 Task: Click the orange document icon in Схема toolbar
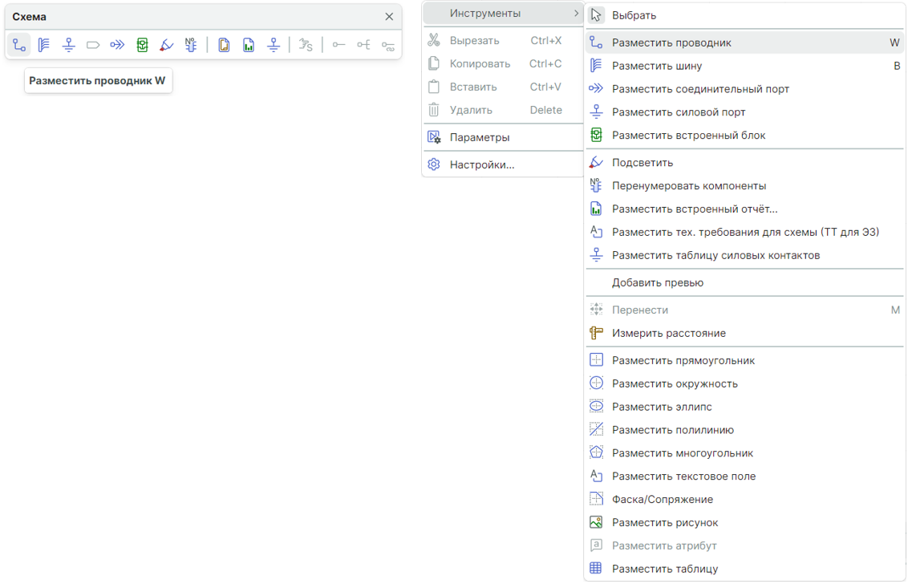[x=224, y=45]
